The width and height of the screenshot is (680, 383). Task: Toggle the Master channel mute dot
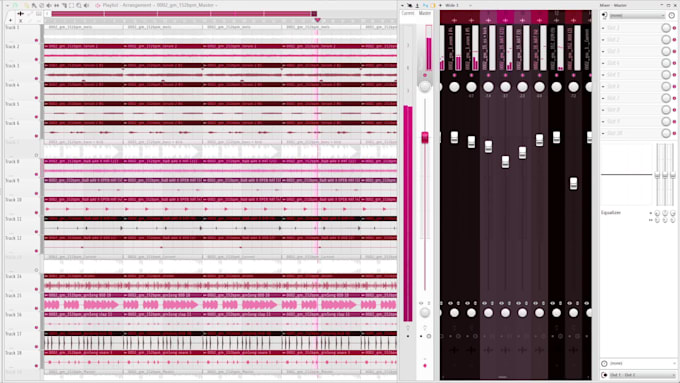point(425,75)
